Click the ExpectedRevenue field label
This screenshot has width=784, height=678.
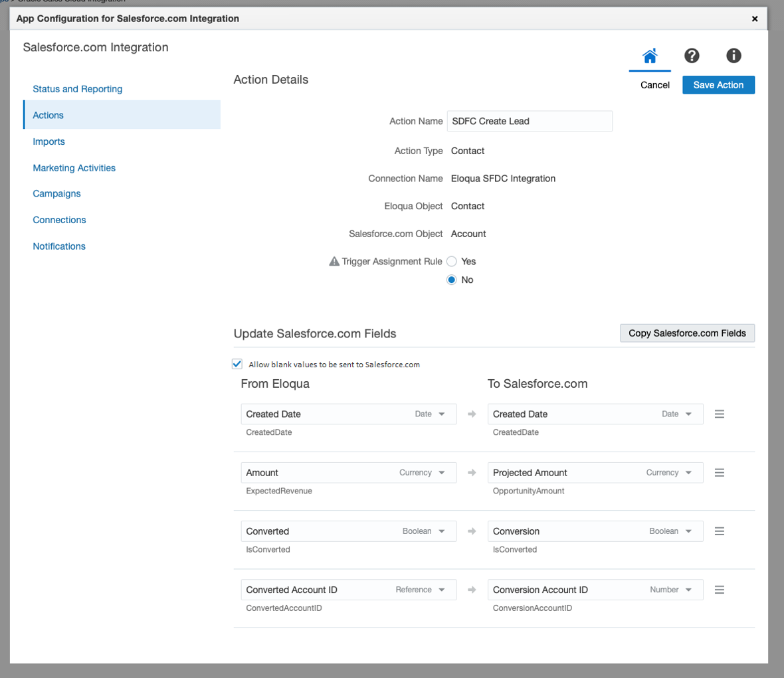click(279, 491)
